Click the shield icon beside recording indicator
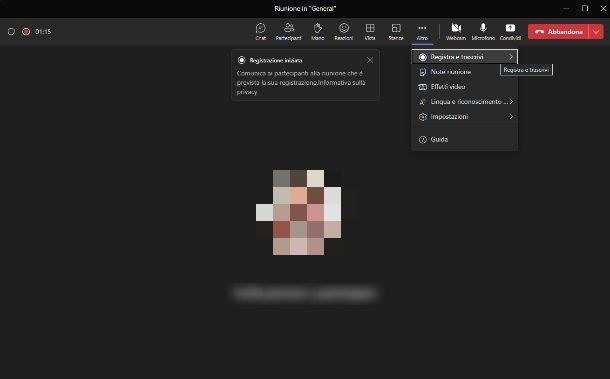This screenshot has width=610, height=379. (x=11, y=32)
